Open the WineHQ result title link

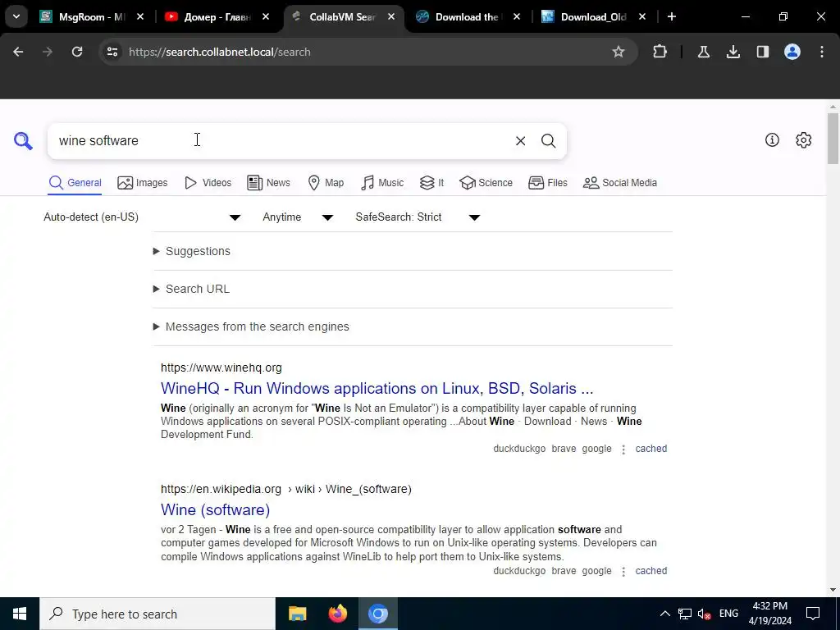click(377, 388)
